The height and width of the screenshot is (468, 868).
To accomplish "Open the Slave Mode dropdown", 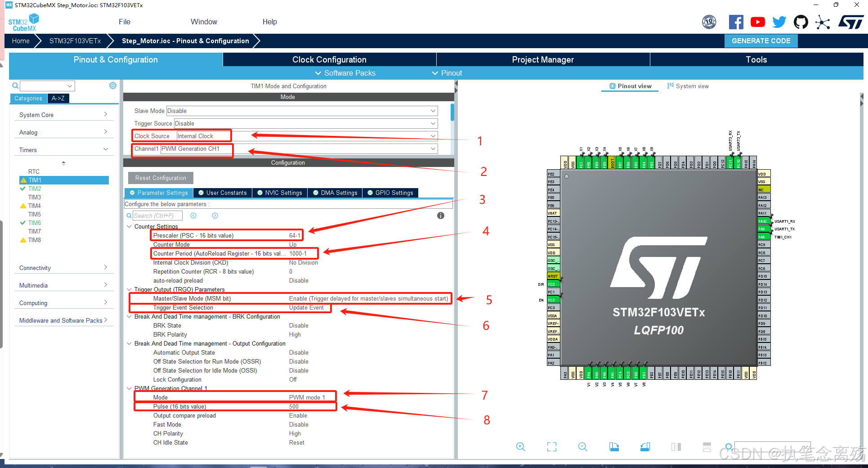I will point(431,111).
